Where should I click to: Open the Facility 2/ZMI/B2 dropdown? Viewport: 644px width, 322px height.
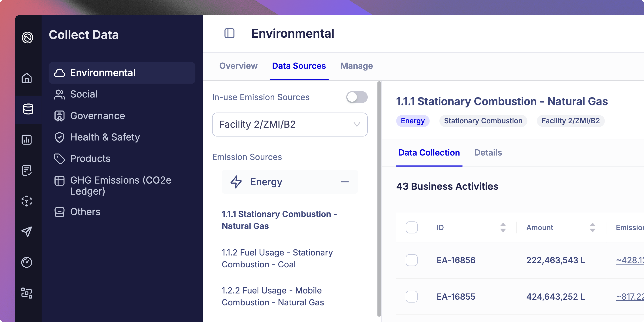point(290,124)
